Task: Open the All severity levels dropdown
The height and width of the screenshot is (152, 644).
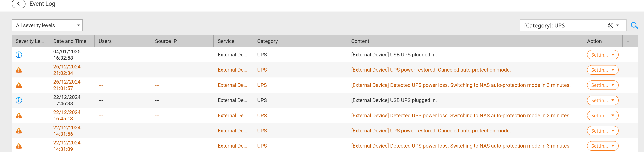Action: (x=47, y=25)
